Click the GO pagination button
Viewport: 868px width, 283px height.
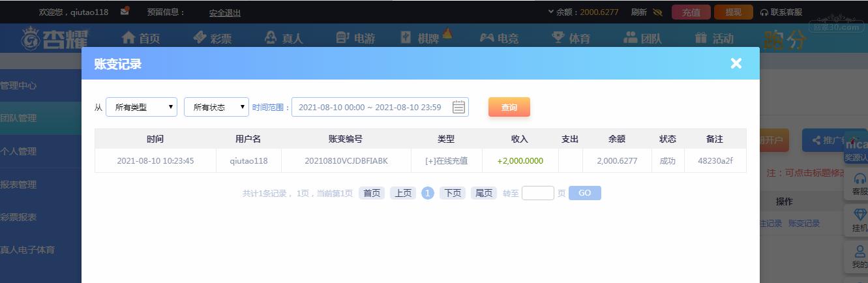tap(585, 193)
